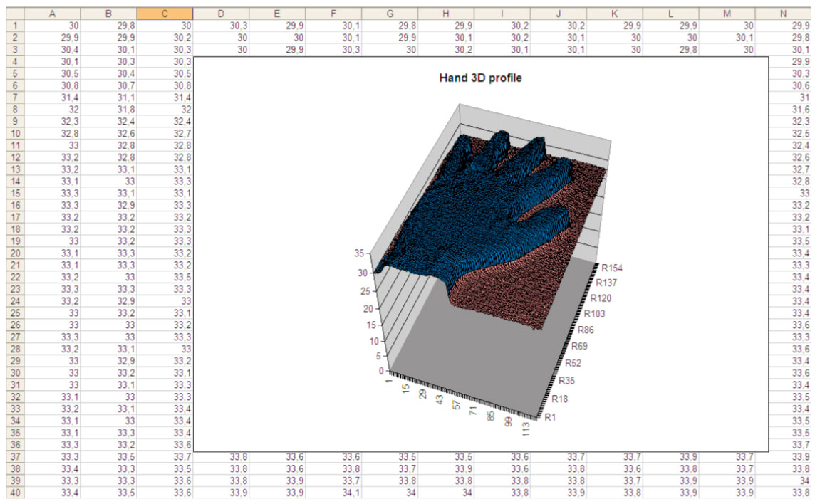Select cell A8 containing 32
The height and width of the screenshot is (504, 815).
tap(53, 109)
